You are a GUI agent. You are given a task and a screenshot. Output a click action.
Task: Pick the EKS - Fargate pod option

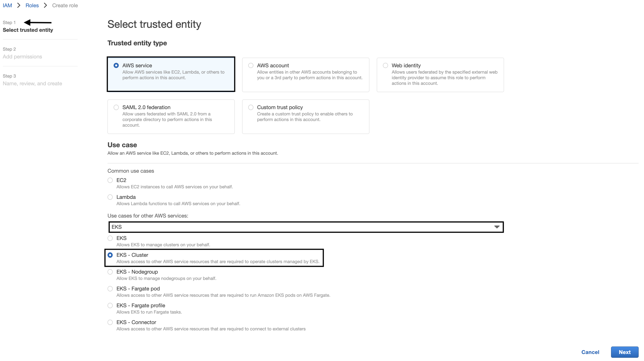[x=110, y=289]
